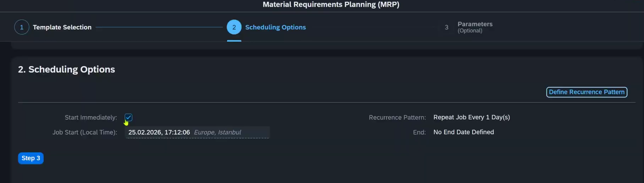Proceed with the Step 3 button
Screen dimensions: 644x183
click(x=31, y=158)
